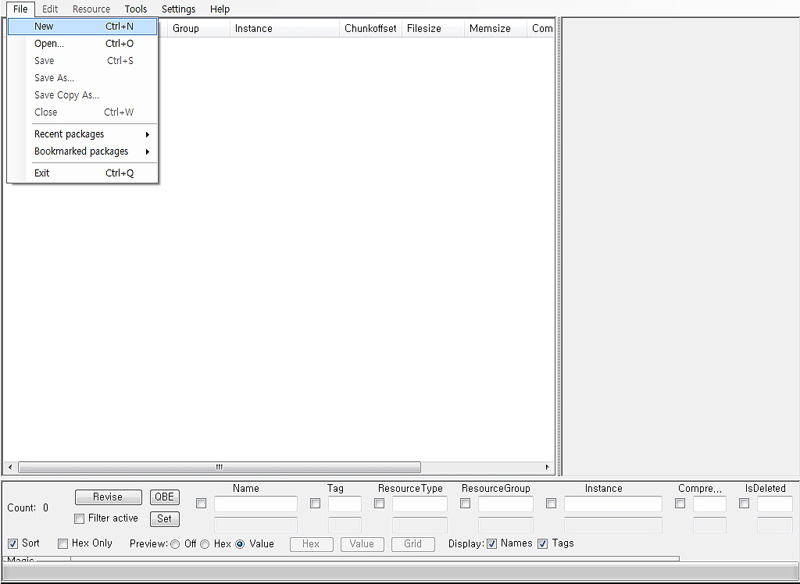This screenshot has height=584, width=800.
Task: Open the Settings menu
Action: tap(179, 9)
